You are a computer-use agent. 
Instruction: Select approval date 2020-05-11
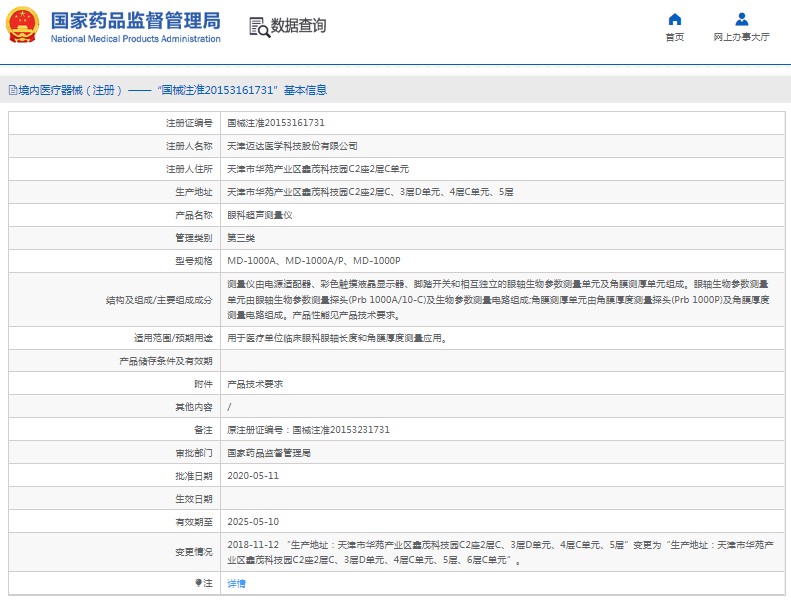tap(253, 476)
